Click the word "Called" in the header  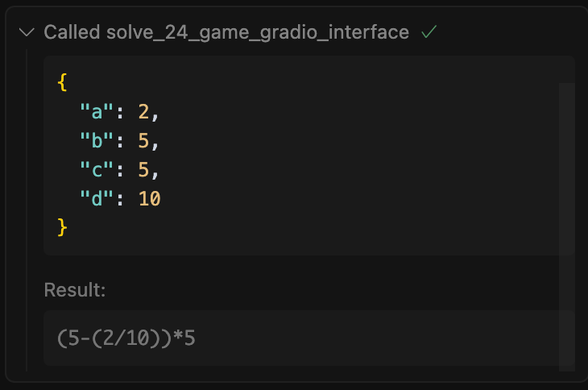click(72, 32)
